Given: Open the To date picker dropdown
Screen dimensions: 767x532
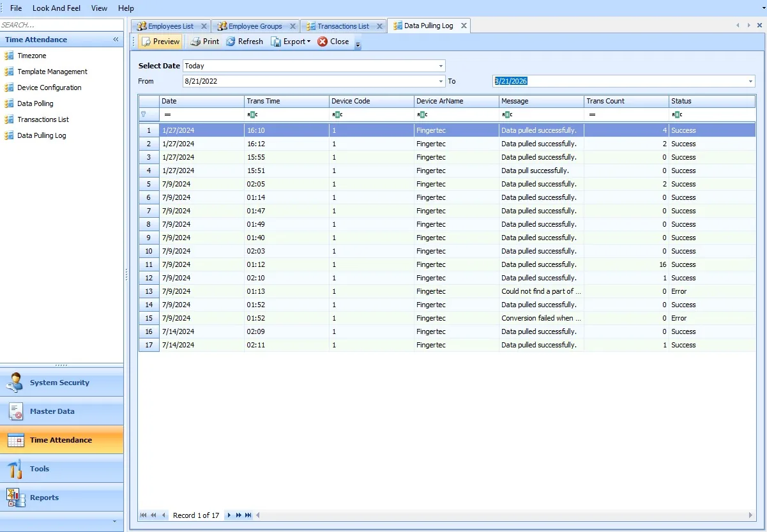Looking at the screenshot, I should click(750, 81).
